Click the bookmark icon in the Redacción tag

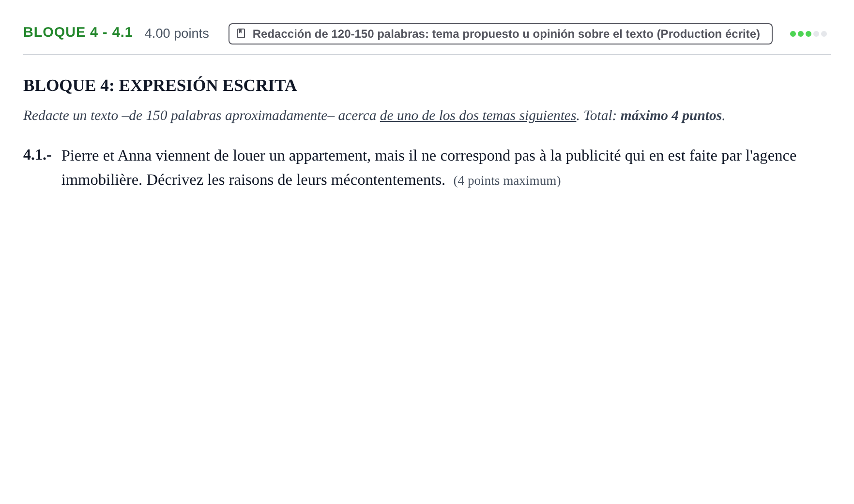(241, 33)
